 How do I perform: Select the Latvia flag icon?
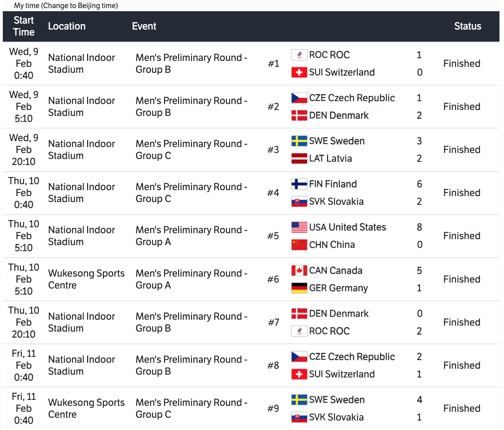click(299, 159)
